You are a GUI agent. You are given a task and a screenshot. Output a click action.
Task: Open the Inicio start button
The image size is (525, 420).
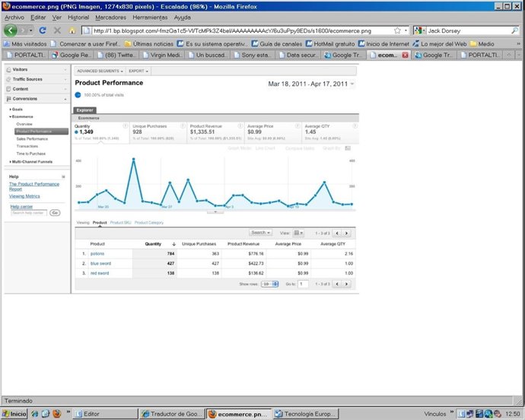point(14,414)
